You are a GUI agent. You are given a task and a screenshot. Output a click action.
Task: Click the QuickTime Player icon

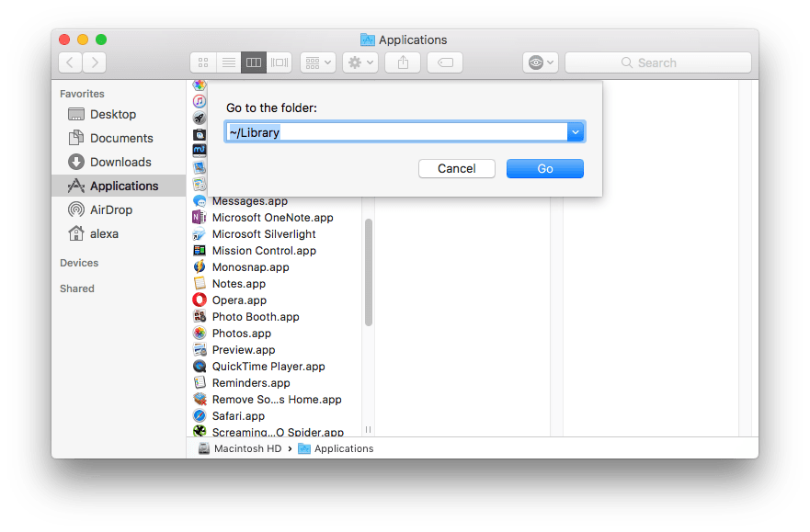(200, 366)
